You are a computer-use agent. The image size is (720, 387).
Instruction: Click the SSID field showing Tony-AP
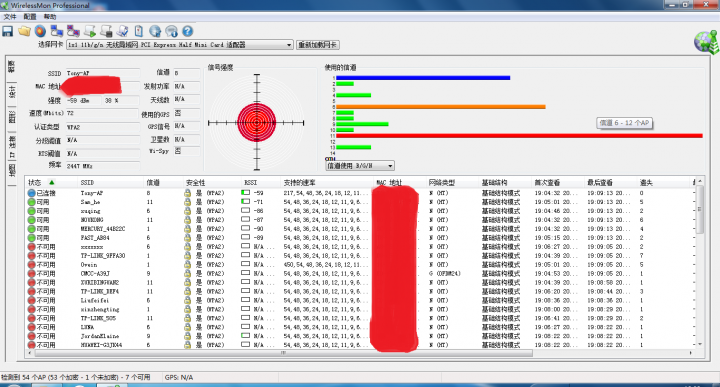tap(103, 73)
